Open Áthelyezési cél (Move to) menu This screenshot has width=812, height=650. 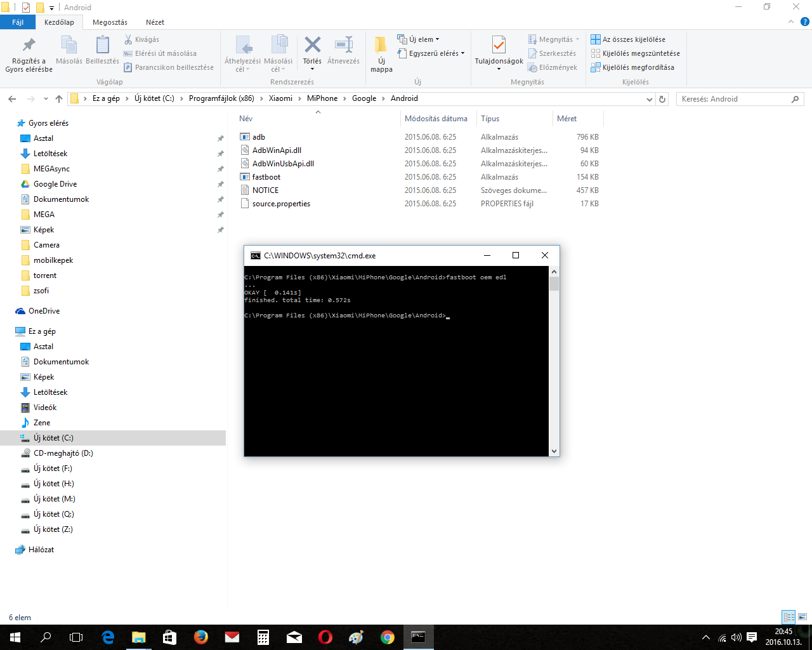click(x=242, y=55)
